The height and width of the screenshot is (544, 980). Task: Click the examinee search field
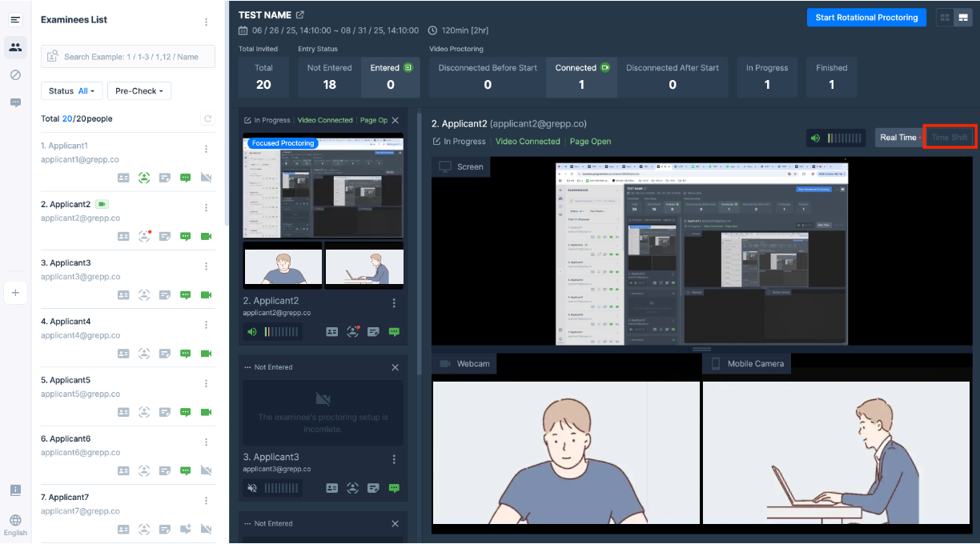tap(128, 57)
